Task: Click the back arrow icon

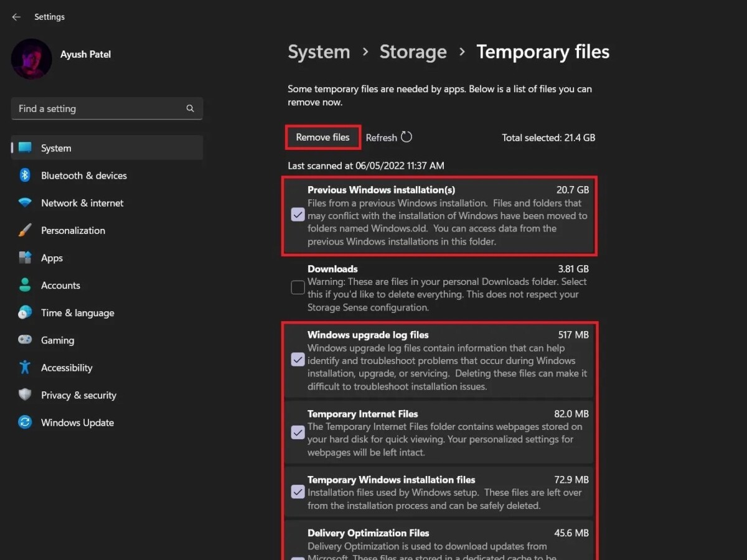Action: (16, 17)
